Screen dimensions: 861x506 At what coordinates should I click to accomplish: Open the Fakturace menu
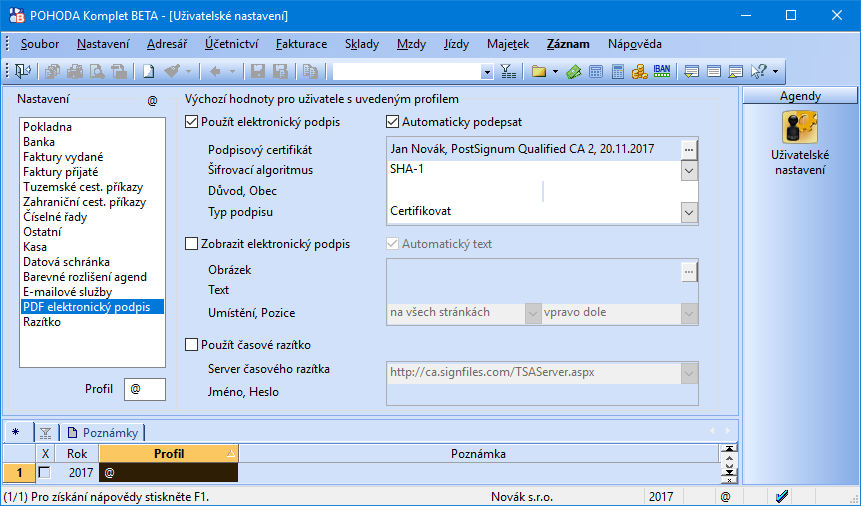pyautogui.click(x=301, y=44)
